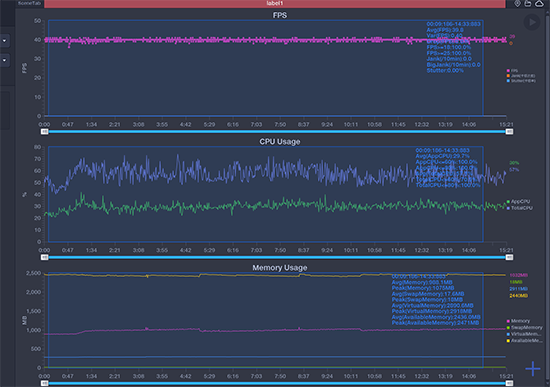The image size is (550, 387).
Task: Toggle TotalCPU series in CPU legend
Action: 519,208
